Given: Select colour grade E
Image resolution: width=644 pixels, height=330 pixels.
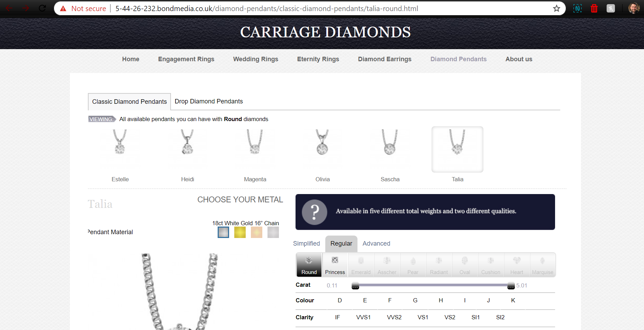Looking at the screenshot, I should pos(365,301).
